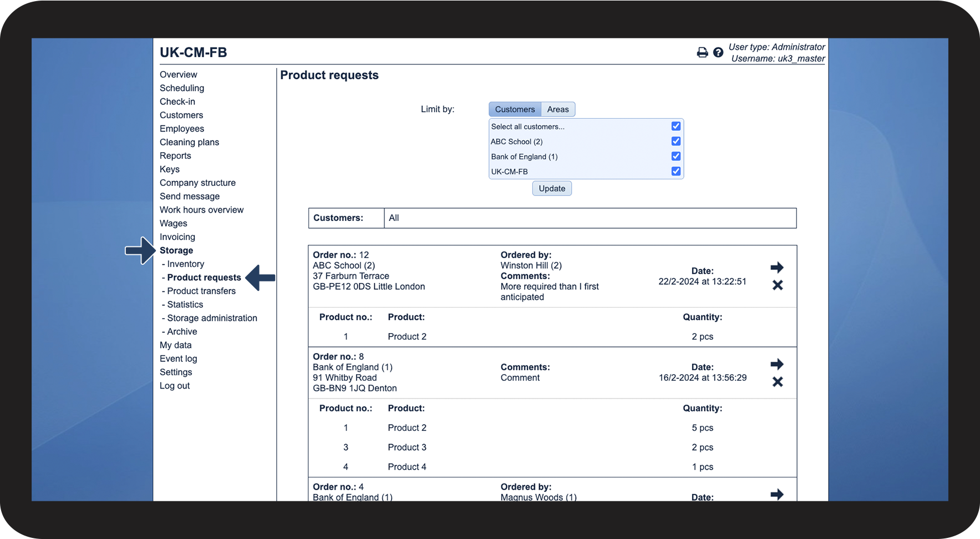Delete order 8 using X icon
The image size is (980, 539).
click(x=778, y=382)
